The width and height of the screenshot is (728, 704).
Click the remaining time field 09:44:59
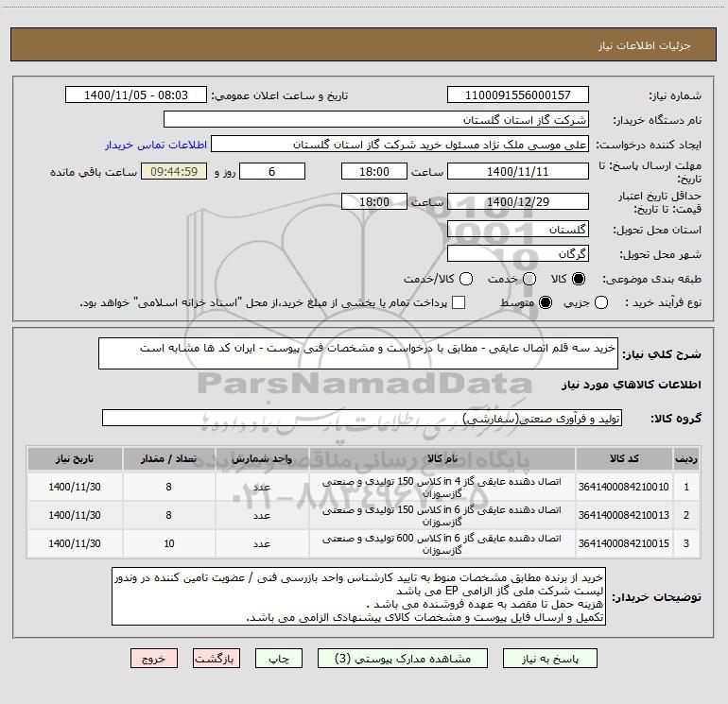pyautogui.click(x=174, y=171)
